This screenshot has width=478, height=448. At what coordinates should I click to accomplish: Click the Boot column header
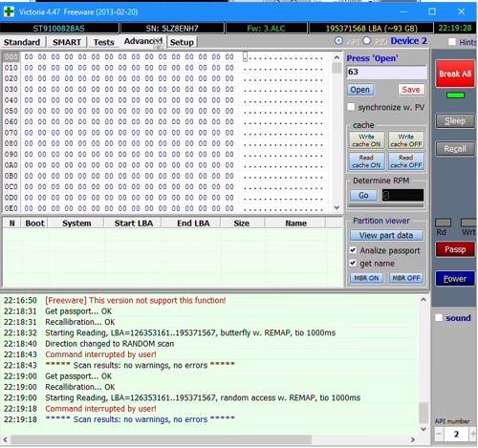coord(34,224)
